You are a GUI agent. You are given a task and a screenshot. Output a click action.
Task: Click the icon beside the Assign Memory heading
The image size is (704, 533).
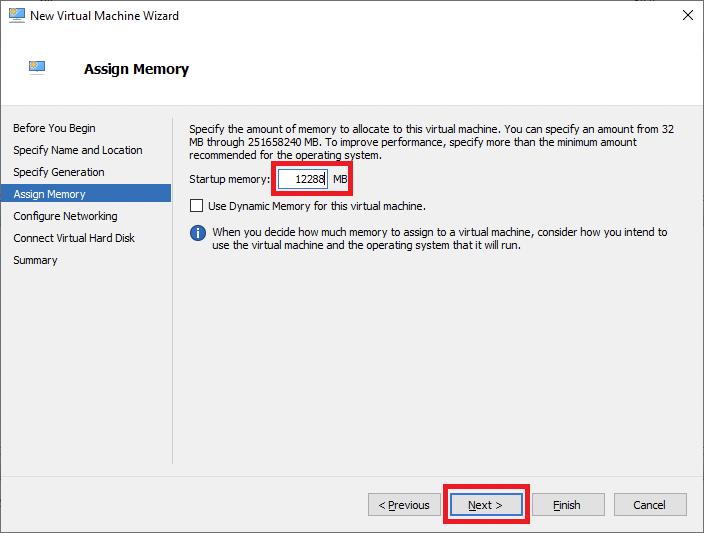[38, 68]
